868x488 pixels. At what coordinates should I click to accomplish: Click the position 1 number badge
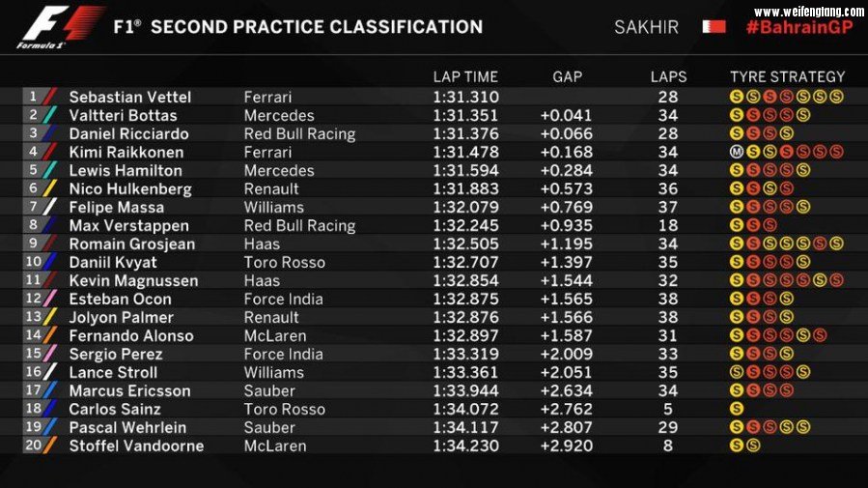click(x=34, y=97)
